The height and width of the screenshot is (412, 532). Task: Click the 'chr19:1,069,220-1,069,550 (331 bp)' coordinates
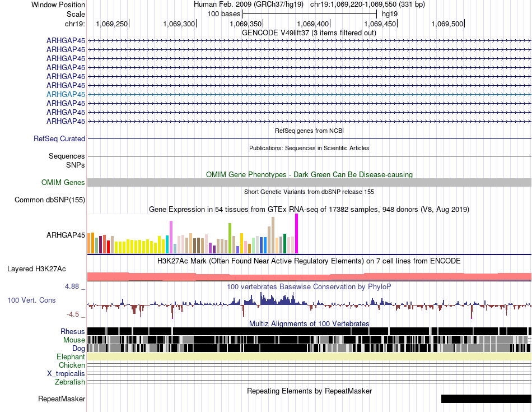coord(367,4)
